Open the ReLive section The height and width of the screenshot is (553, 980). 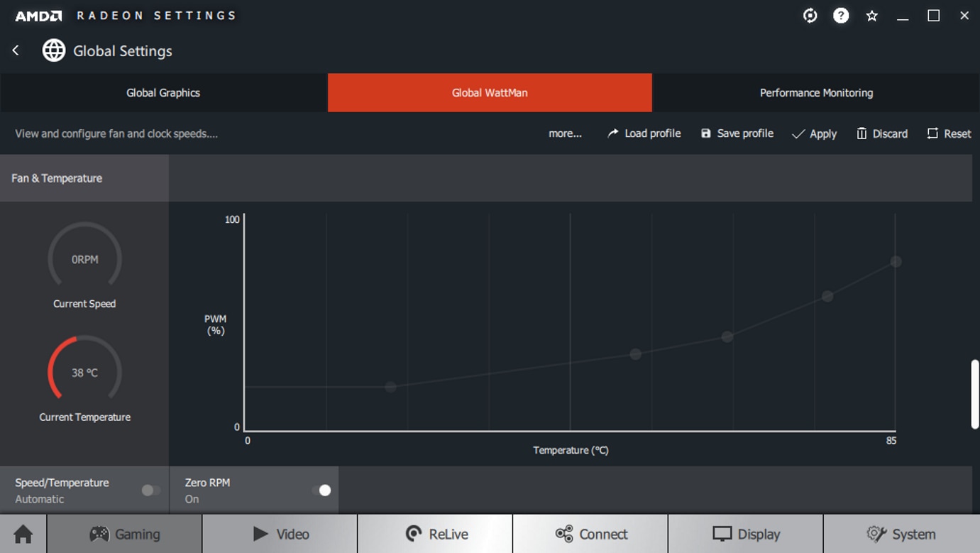pos(435,534)
